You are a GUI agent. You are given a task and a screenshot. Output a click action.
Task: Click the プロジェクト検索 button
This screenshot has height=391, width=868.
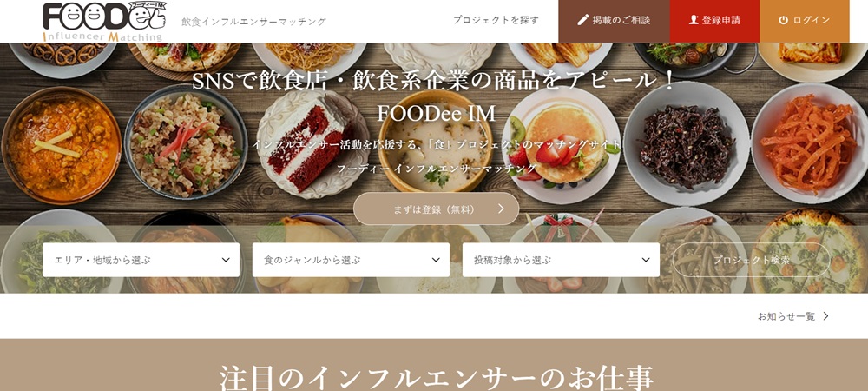pyautogui.click(x=751, y=260)
